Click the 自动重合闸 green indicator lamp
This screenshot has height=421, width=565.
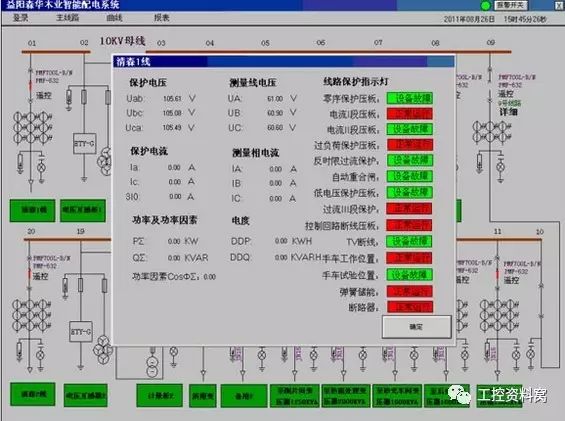[410, 176]
